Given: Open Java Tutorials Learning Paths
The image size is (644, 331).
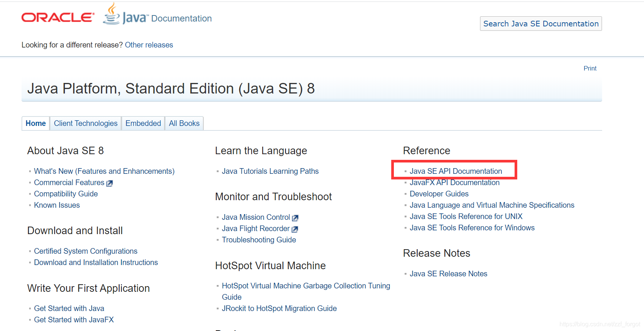Looking at the screenshot, I should (270, 171).
